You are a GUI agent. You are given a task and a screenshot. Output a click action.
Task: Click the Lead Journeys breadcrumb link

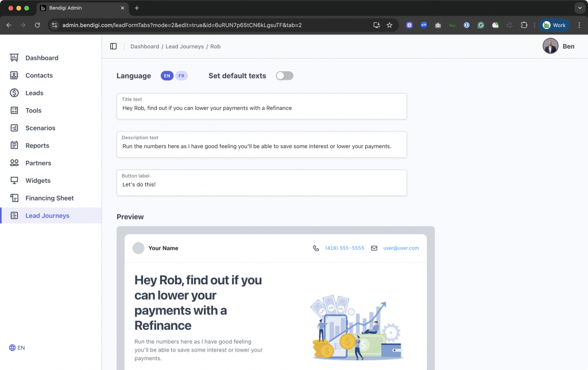click(184, 47)
